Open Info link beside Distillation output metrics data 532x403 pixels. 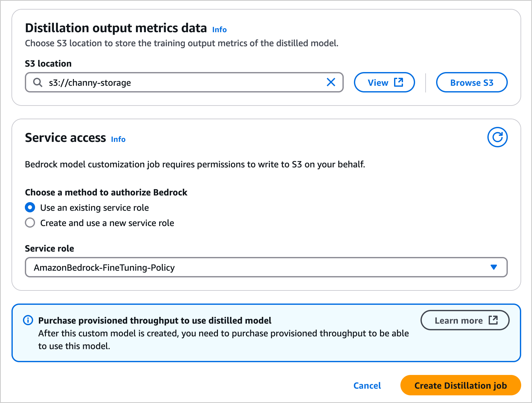[x=219, y=30]
